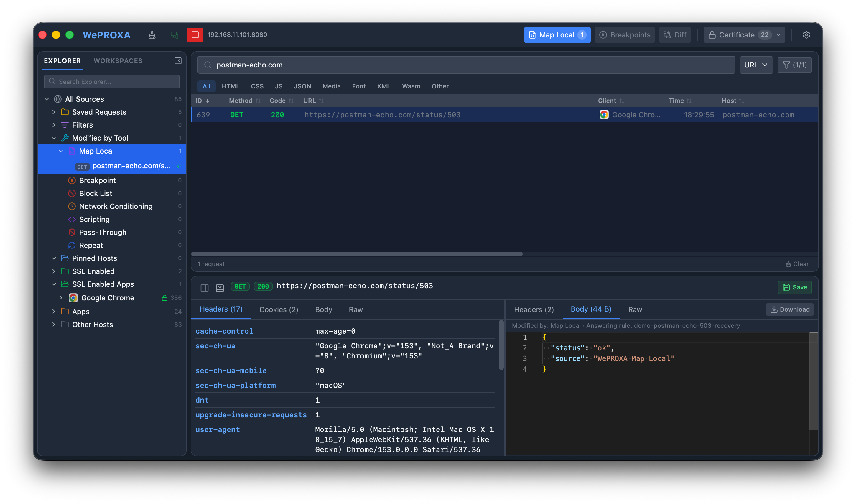Screen dimensions: 856x504
Task: Click the Chrome client icon in request row
Action: [x=604, y=115]
